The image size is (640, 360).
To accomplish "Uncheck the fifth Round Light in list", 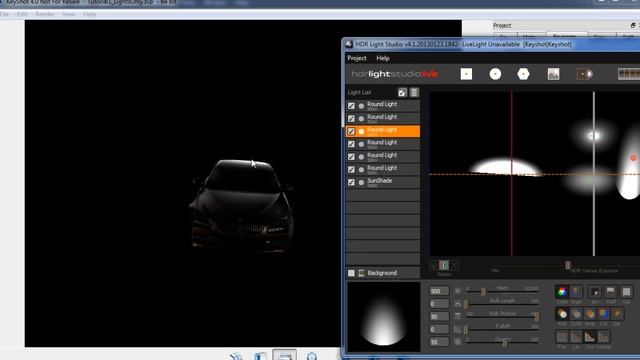I will click(x=351, y=157).
